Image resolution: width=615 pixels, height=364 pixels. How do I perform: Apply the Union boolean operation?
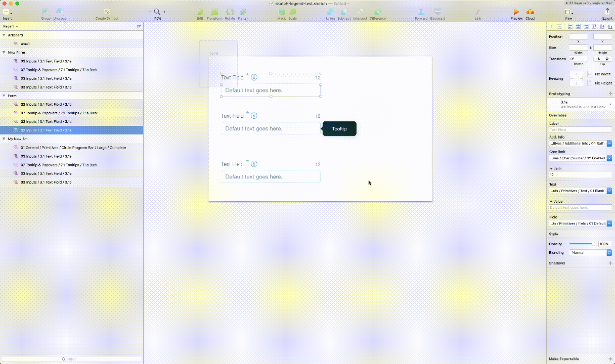(330, 12)
